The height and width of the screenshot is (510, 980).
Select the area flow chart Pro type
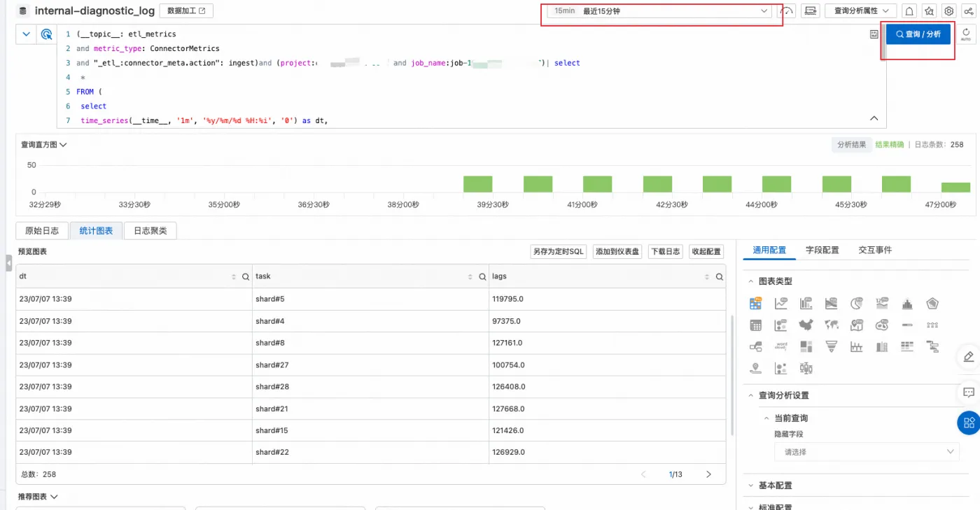click(832, 304)
